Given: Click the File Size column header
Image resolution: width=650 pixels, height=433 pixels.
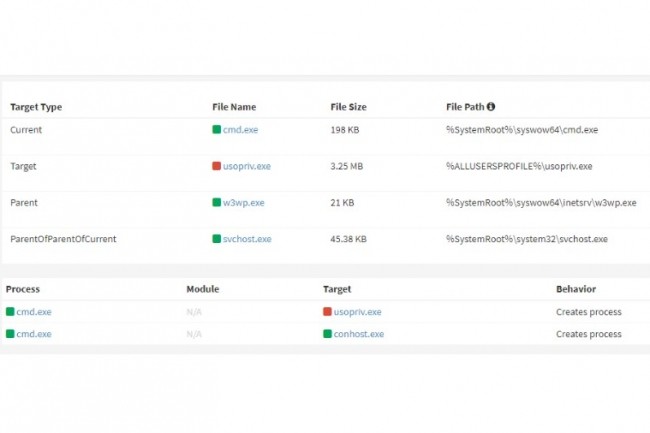Looking at the screenshot, I should [350, 106].
